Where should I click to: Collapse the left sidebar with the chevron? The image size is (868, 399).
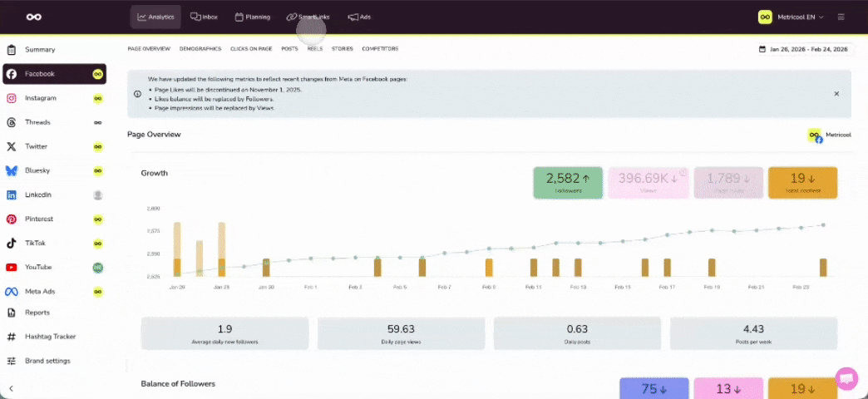pyautogui.click(x=12, y=388)
